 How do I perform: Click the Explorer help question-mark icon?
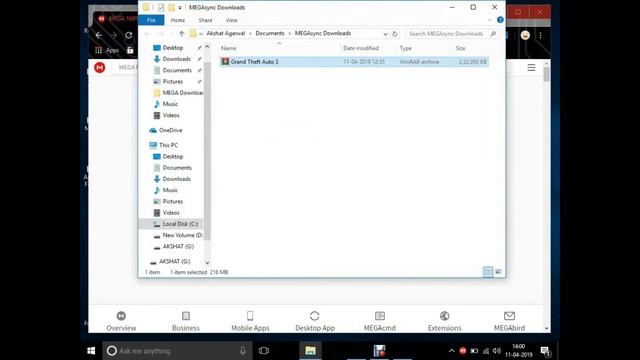click(500, 20)
